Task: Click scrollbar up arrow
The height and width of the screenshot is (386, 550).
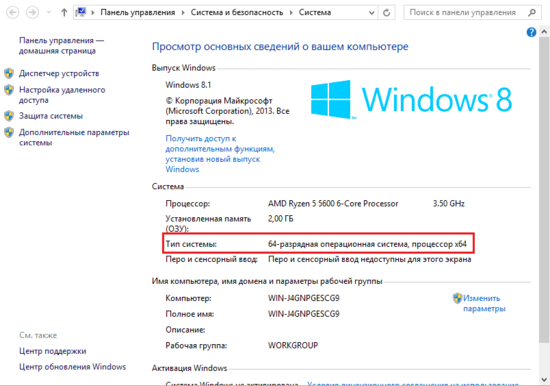Action: click(544, 32)
